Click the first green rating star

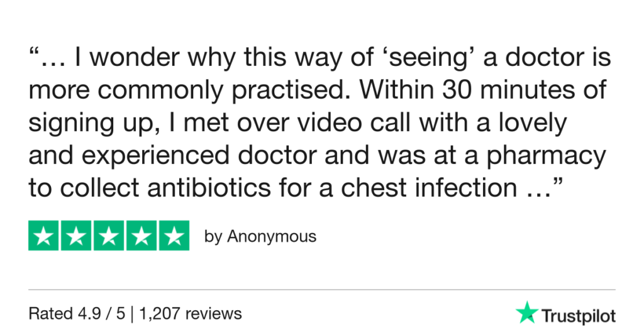point(44,236)
